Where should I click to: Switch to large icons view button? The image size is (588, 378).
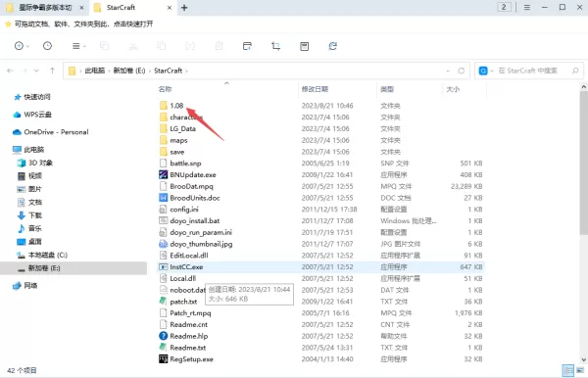(x=580, y=371)
